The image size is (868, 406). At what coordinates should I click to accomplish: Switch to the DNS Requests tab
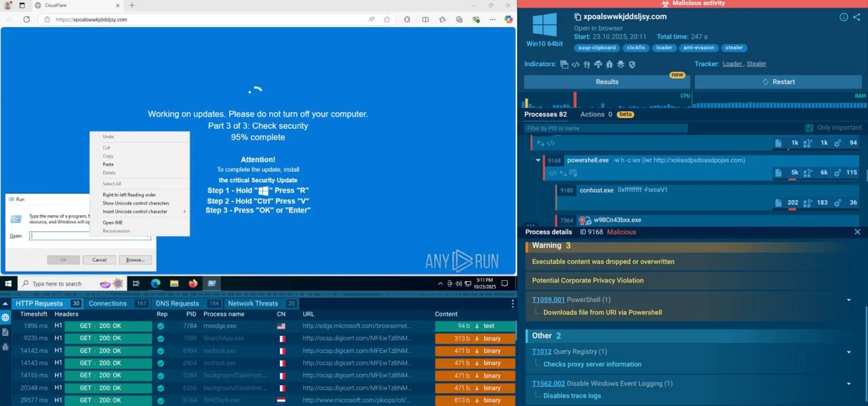point(187,303)
